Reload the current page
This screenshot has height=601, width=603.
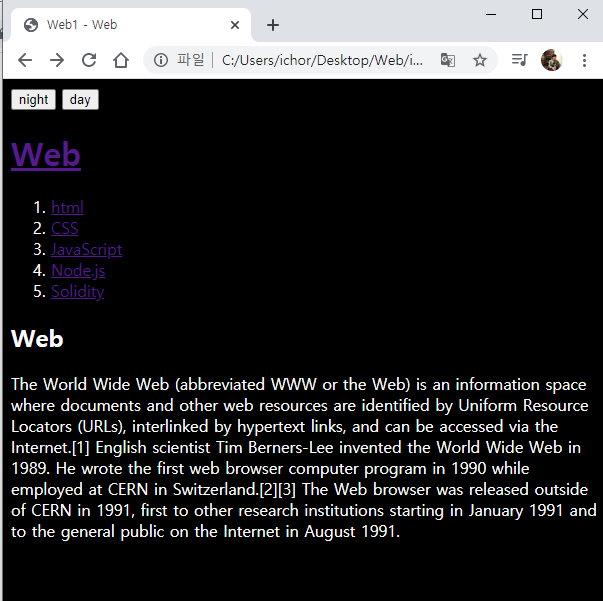(x=89, y=60)
